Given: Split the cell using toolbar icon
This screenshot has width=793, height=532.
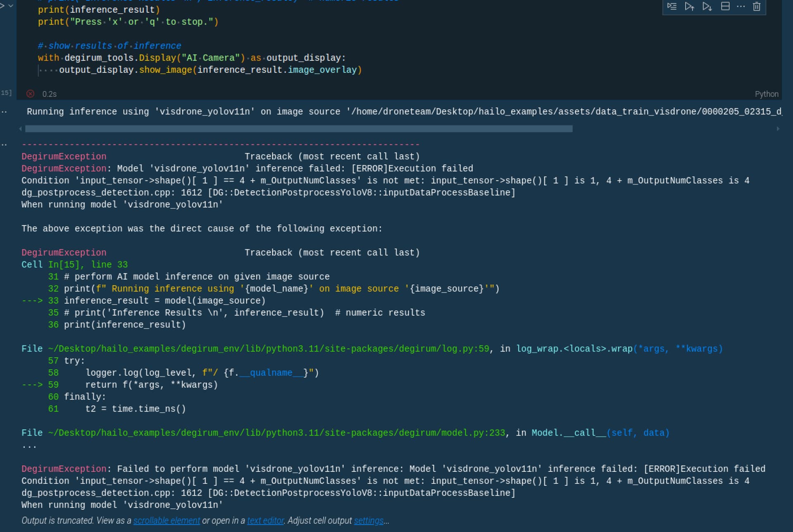Looking at the screenshot, I should click(x=725, y=6).
